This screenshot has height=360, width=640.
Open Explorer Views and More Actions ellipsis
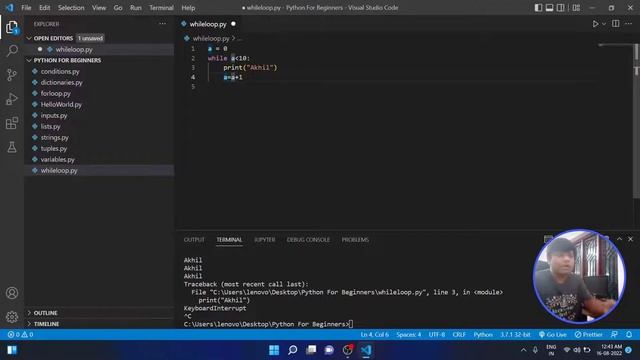point(162,24)
